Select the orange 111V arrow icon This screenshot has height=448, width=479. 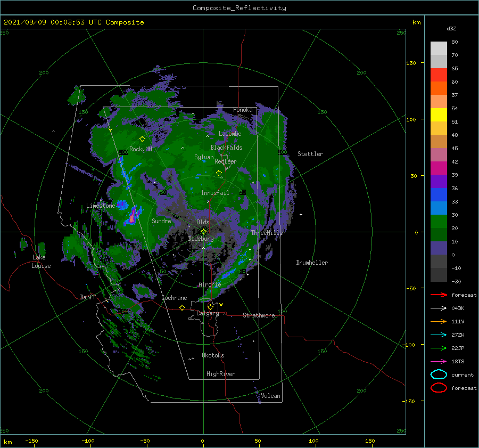(439, 321)
